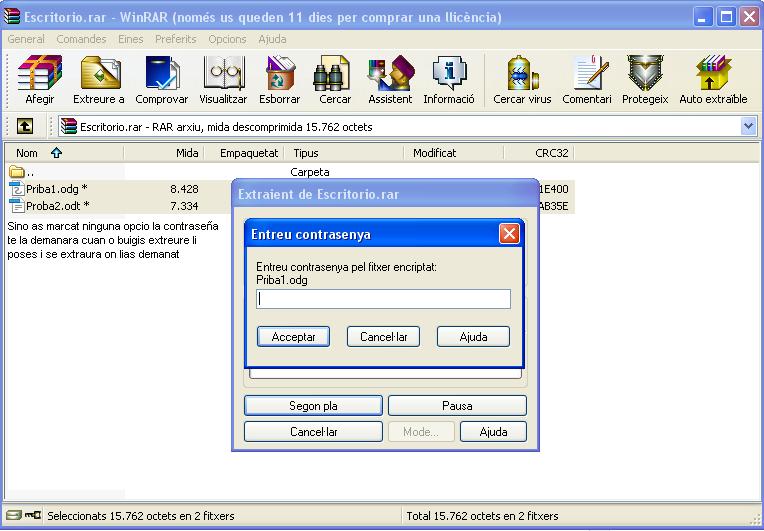Click the Cercar virus scan icon

522,73
